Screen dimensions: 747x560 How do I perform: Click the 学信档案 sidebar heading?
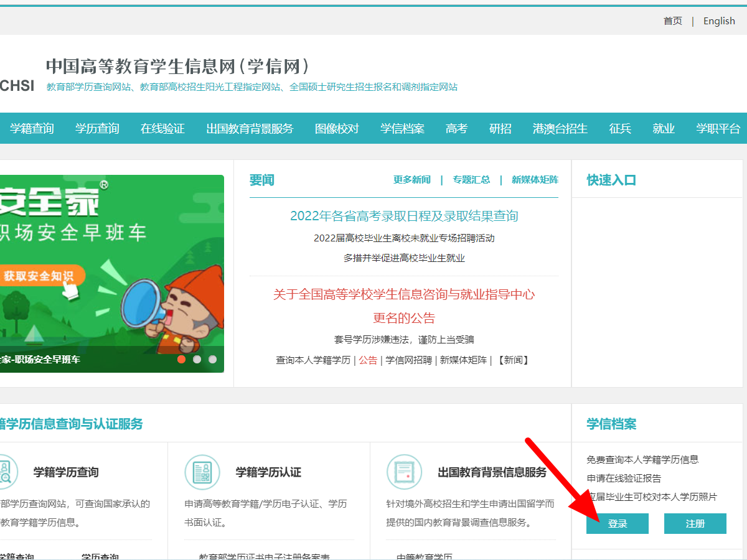(x=611, y=424)
